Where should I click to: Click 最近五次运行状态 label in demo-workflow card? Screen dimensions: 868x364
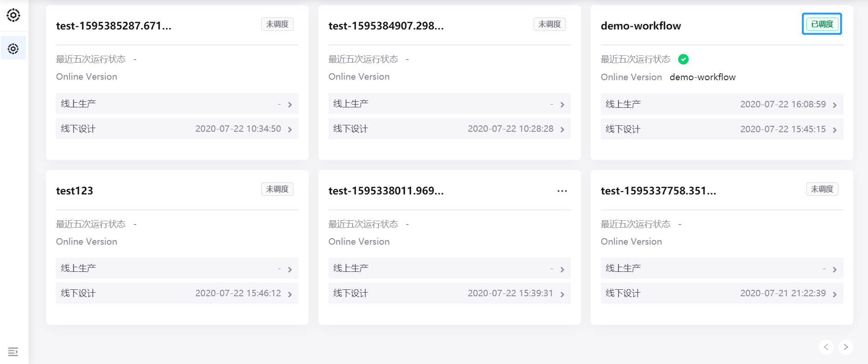(636, 59)
